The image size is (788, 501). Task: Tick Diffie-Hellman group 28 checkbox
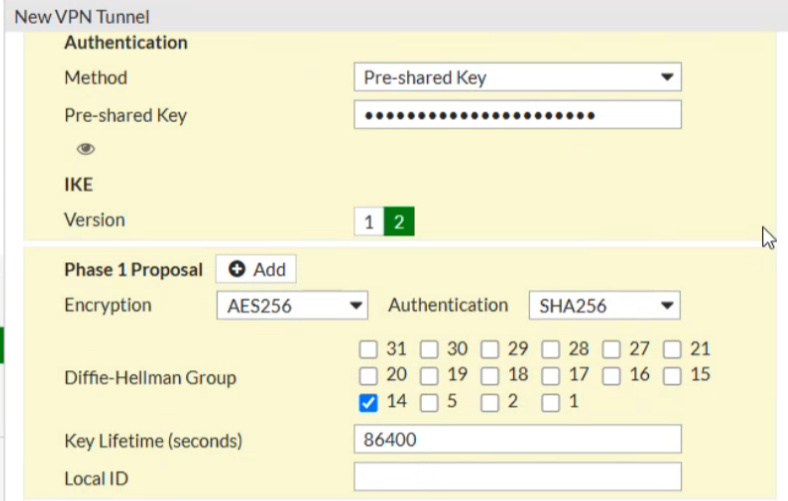pos(551,349)
